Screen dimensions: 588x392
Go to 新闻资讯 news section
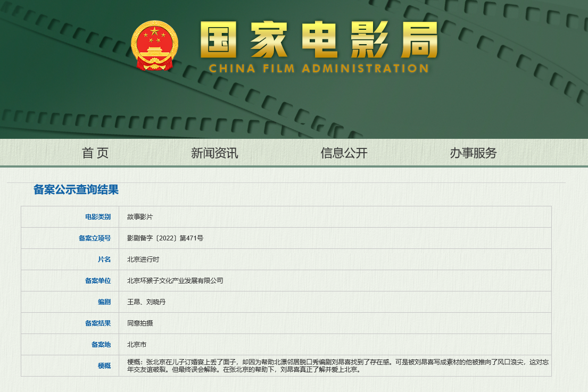214,153
